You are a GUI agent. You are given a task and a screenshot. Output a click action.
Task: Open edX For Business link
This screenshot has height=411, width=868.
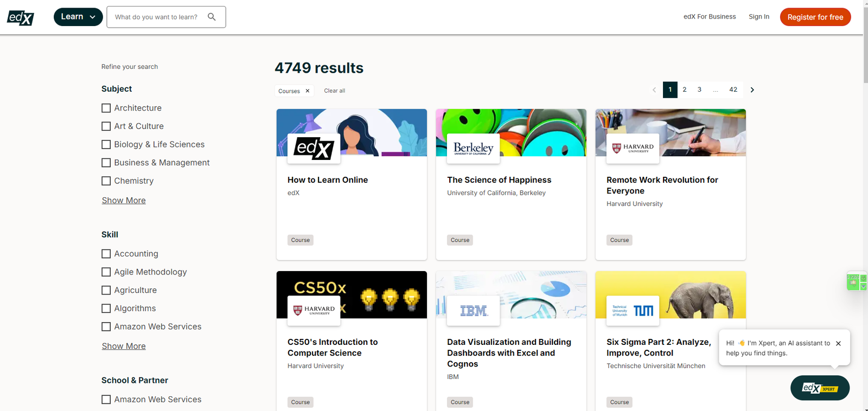click(x=710, y=17)
